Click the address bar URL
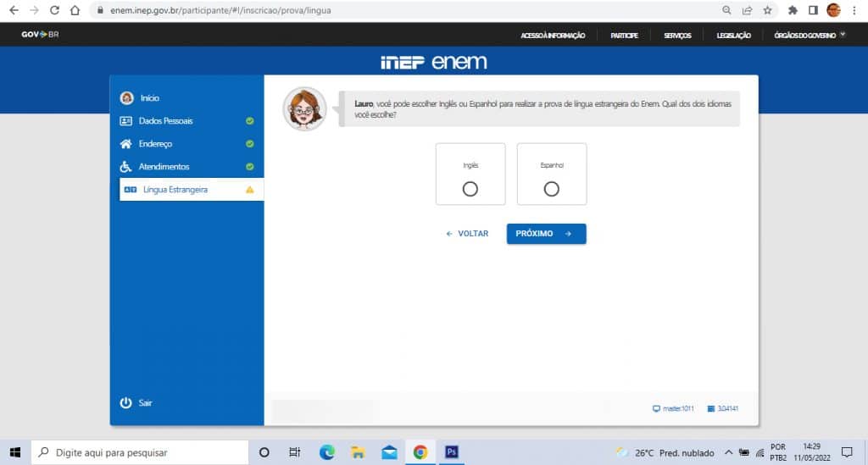The width and height of the screenshot is (868, 465). coord(220,10)
